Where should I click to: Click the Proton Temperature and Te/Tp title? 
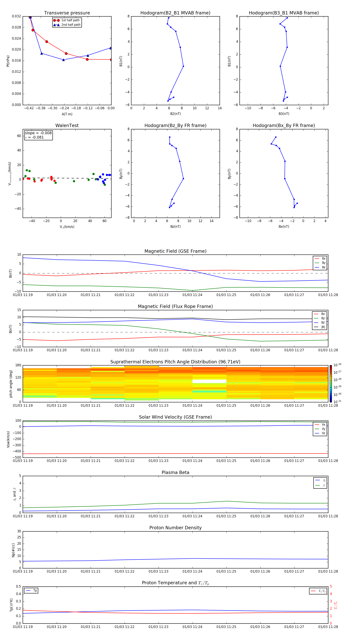(175, 583)
